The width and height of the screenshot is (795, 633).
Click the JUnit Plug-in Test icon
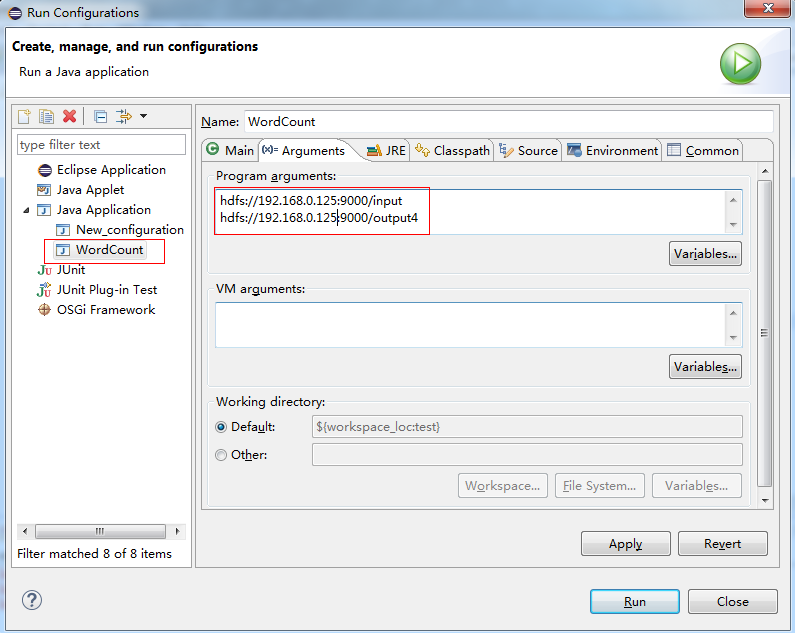(x=44, y=290)
